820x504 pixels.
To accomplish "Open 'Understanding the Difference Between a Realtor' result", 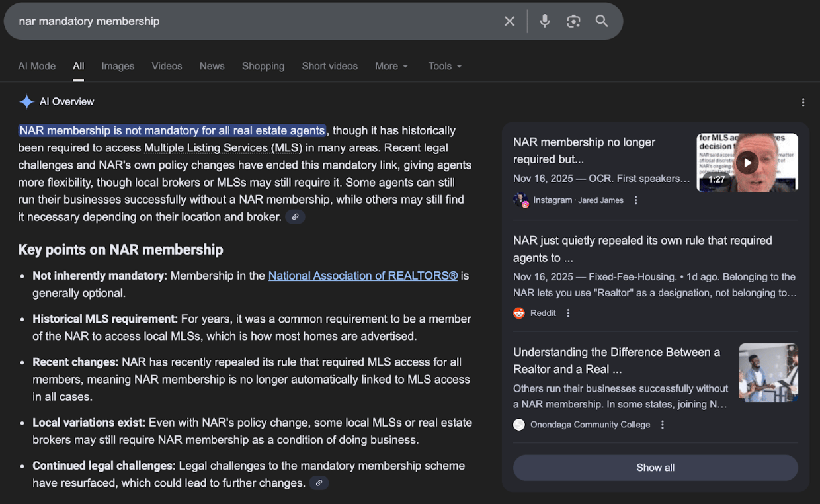I will tap(616, 360).
